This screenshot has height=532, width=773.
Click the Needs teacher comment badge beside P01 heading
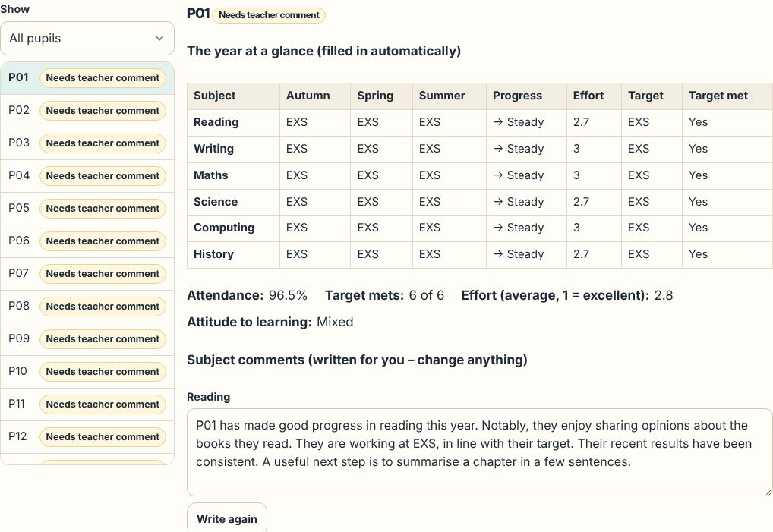(269, 15)
